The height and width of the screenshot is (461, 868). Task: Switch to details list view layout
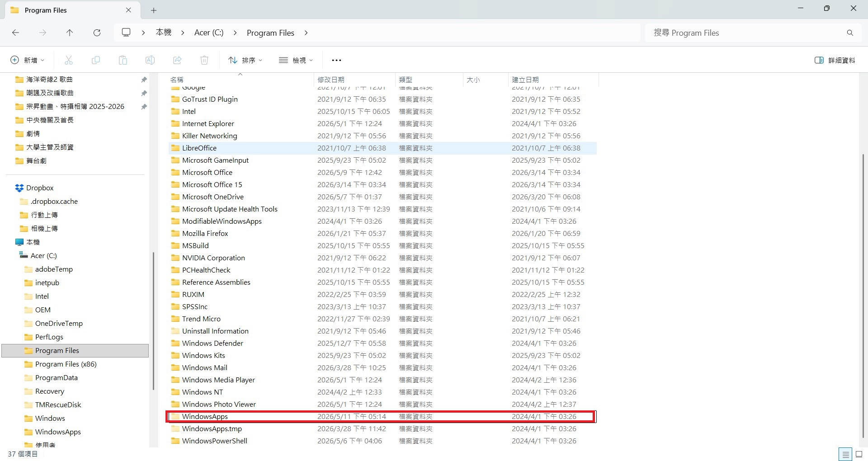845,454
